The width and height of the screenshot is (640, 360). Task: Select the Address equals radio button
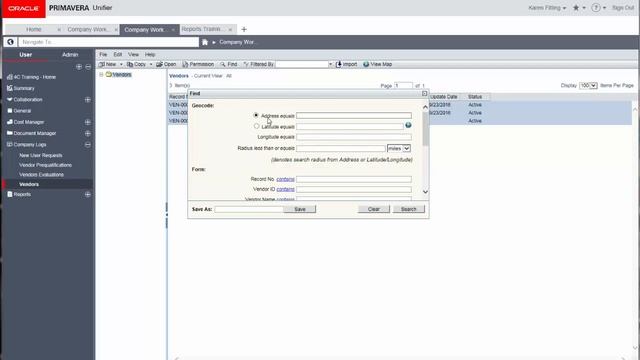256,116
